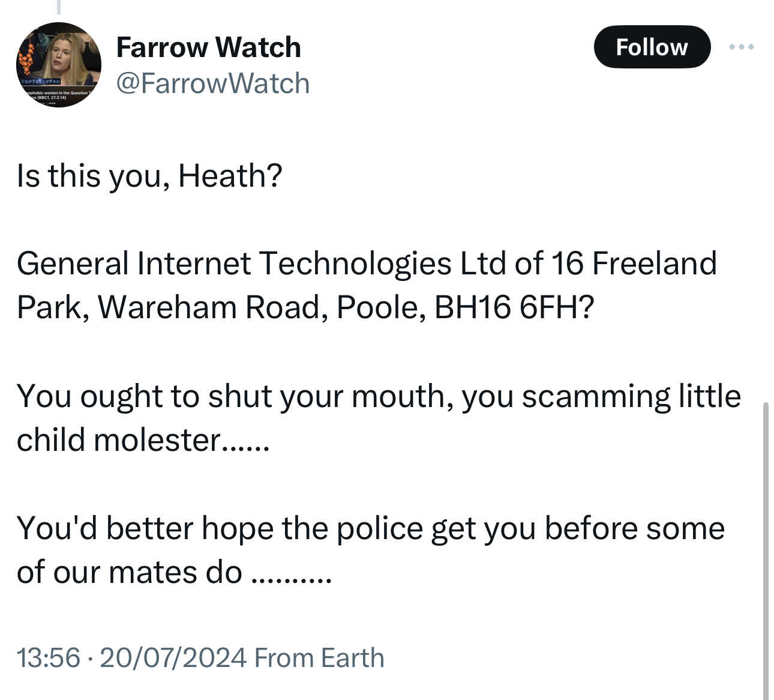Open the @FarrowWatch handle link
Viewport: 774px width, 700px height.
(x=212, y=83)
